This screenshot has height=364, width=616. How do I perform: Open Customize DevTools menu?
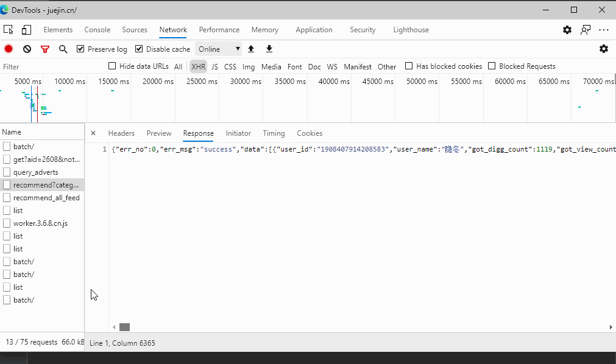click(x=567, y=29)
